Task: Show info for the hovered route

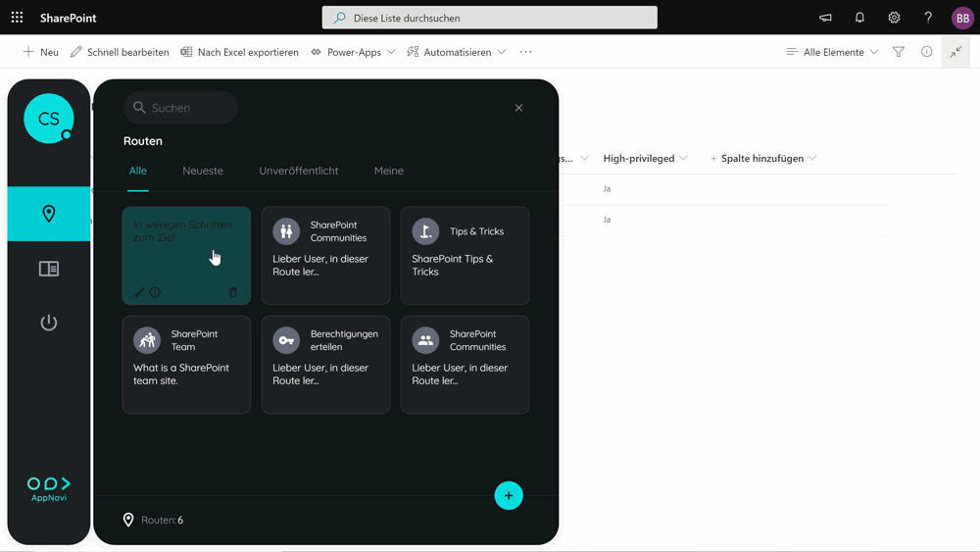Action: tap(155, 292)
